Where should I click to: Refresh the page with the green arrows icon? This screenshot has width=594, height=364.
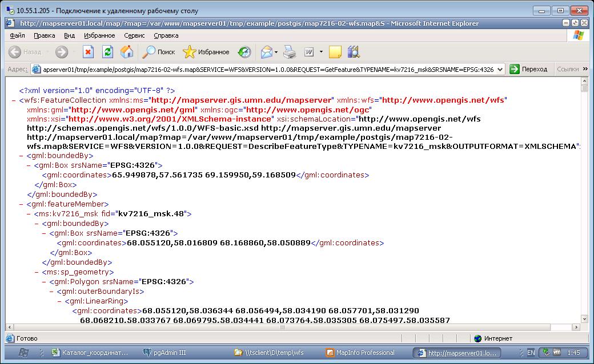coord(107,52)
